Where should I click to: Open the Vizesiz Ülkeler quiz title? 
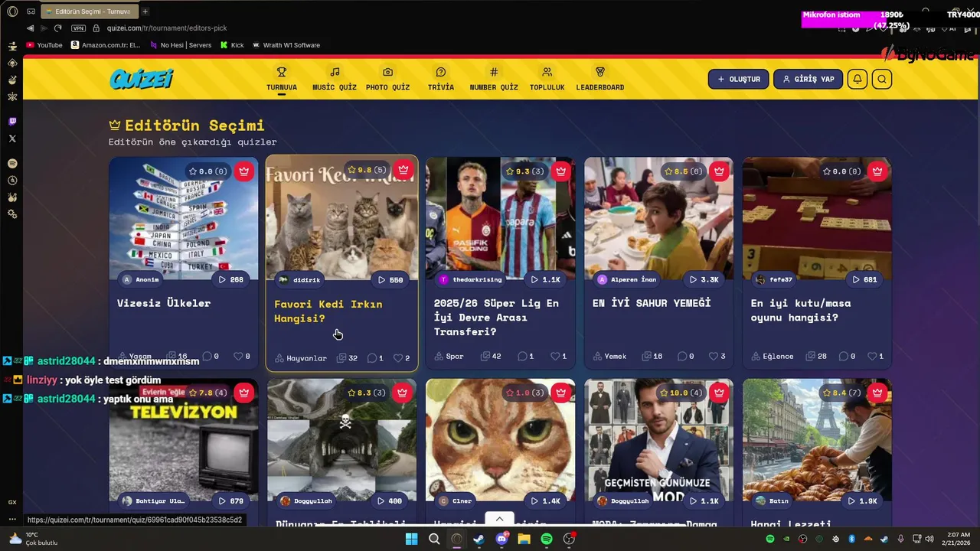tap(164, 303)
